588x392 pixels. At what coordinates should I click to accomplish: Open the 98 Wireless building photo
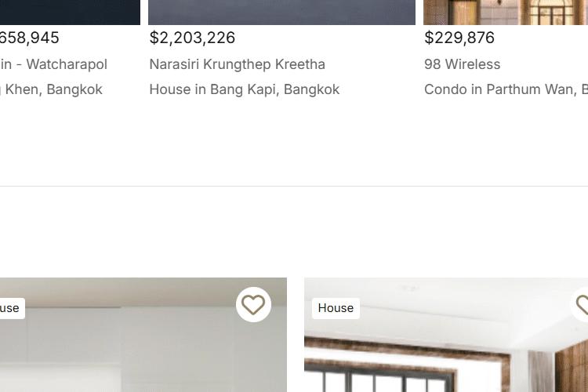tap(506, 13)
